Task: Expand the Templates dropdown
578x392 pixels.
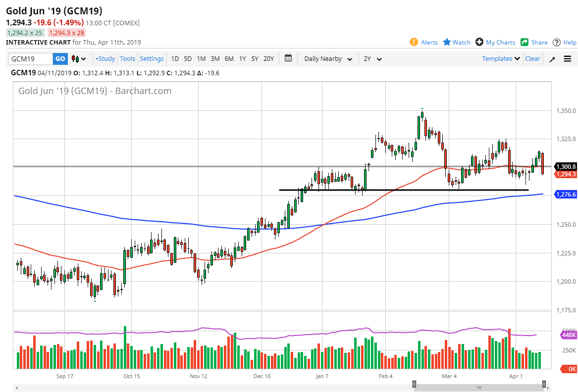Action: pyautogui.click(x=501, y=58)
